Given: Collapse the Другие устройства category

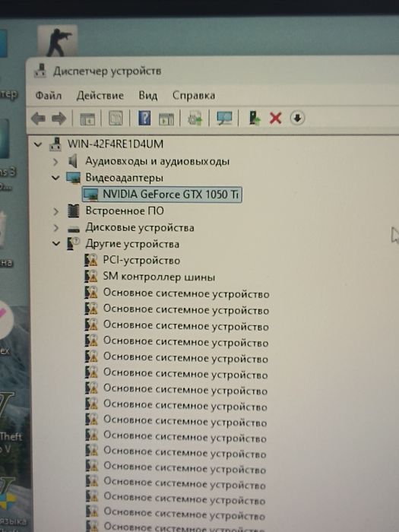Looking at the screenshot, I should click(56, 244).
